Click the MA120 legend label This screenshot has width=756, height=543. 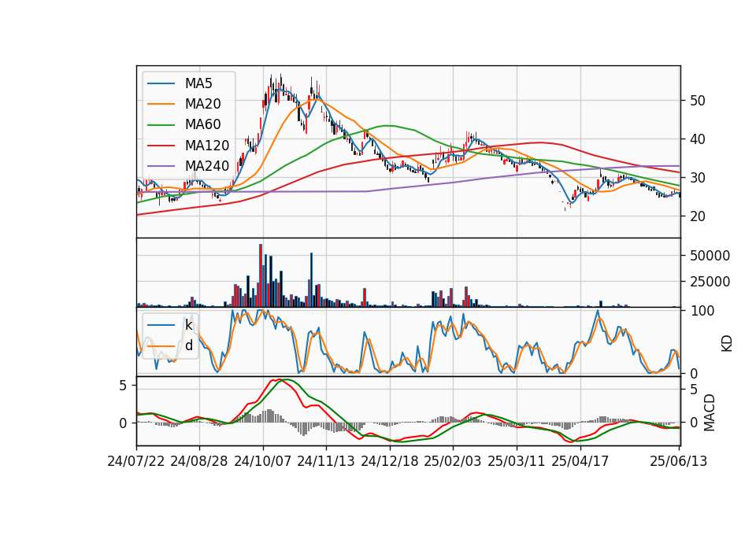tap(207, 146)
